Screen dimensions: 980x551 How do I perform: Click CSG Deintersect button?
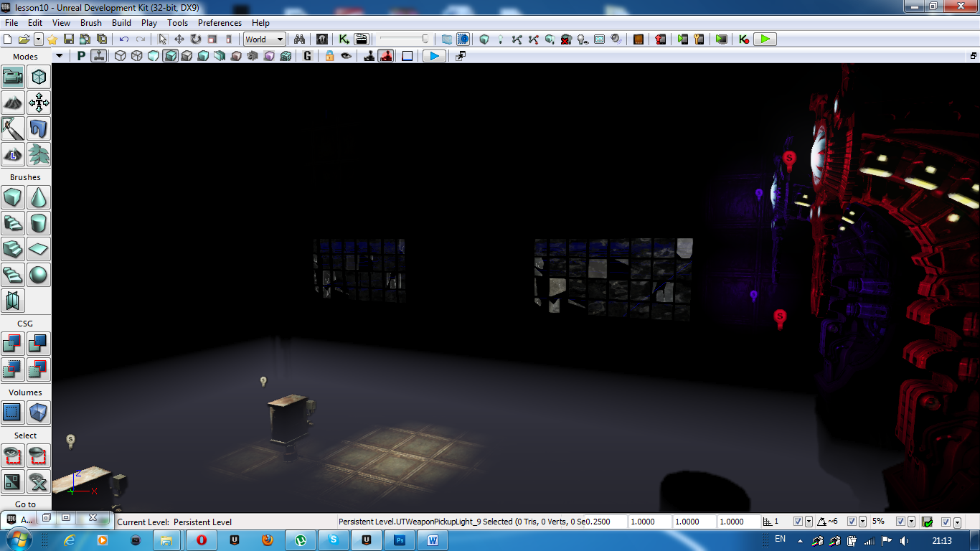(x=39, y=369)
